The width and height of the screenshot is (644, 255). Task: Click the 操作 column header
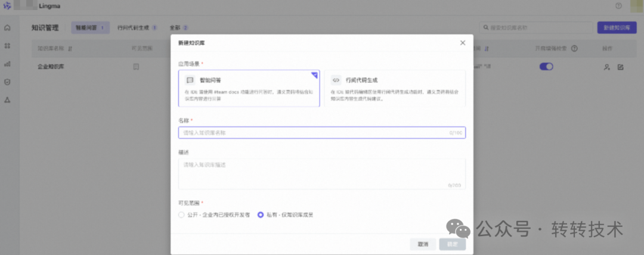607,48
